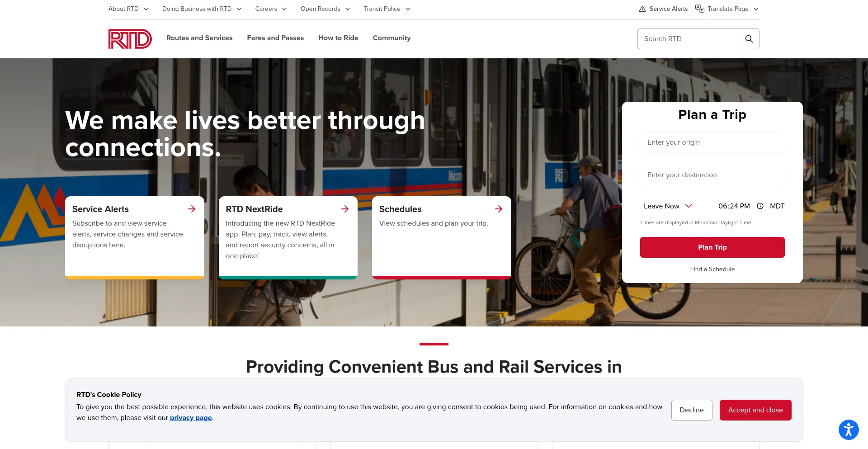Open the About RTD menu
Viewport: 868px width, 449px height.
coord(123,9)
